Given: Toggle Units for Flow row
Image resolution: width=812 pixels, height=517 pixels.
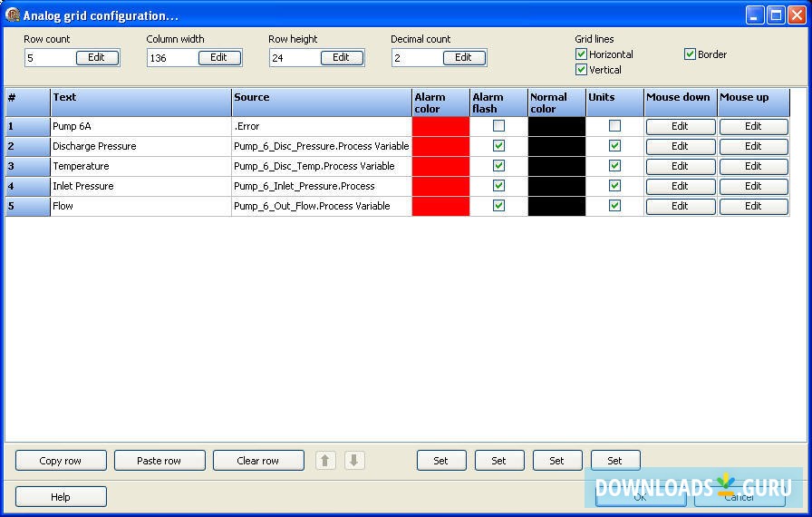Looking at the screenshot, I should tap(614, 206).
